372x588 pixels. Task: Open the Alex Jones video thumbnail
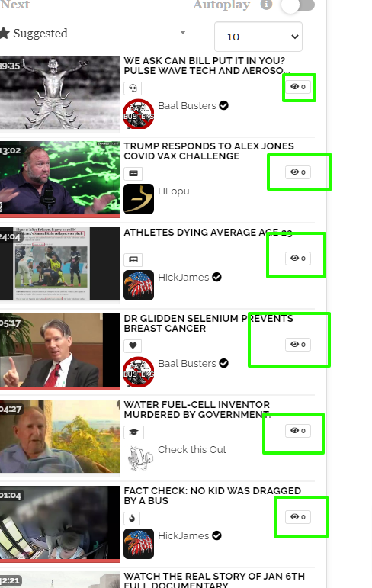coord(59,179)
